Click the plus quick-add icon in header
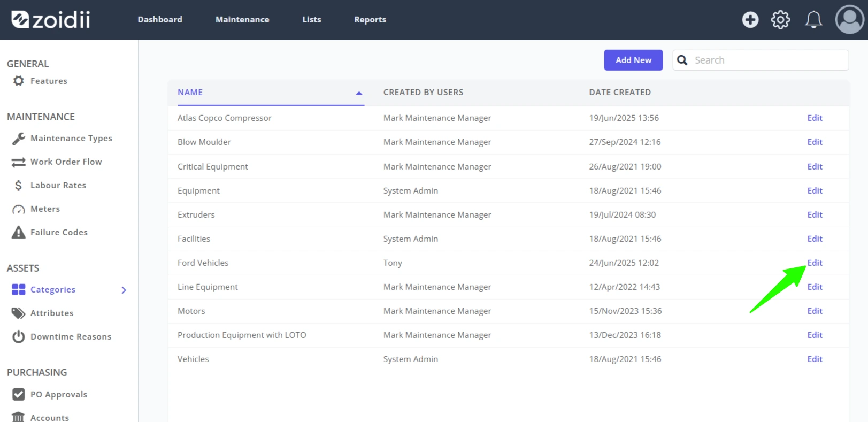Screen dimensions: 868x422 pyautogui.click(x=750, y=20)
